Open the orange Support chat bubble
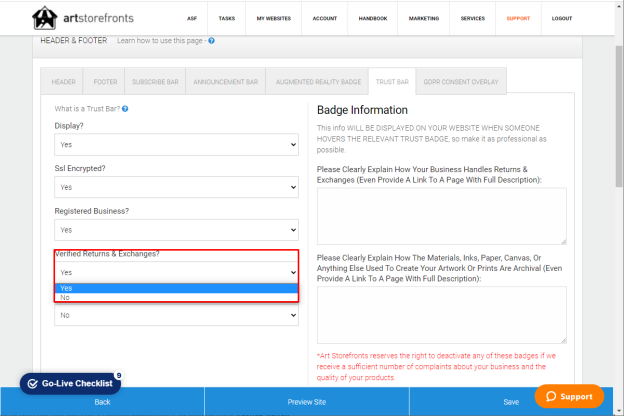Screen dimensions: 624x416 (569, 396)
